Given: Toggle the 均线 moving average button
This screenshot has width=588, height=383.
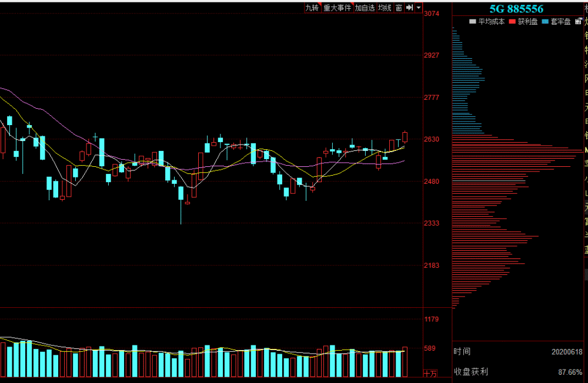Looking at the screenshot, I should pyautogui.click(x=385, y=8).
